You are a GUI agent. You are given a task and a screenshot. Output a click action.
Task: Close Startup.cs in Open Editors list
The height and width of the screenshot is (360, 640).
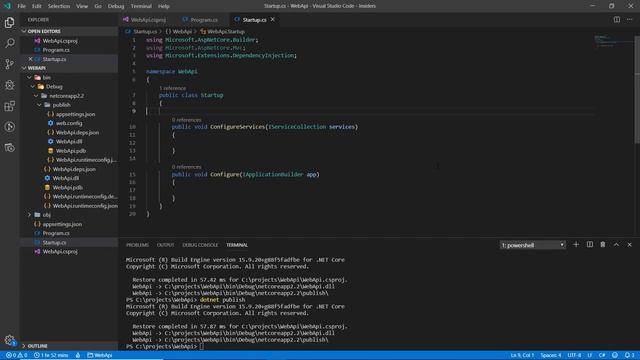coord(30,59)
